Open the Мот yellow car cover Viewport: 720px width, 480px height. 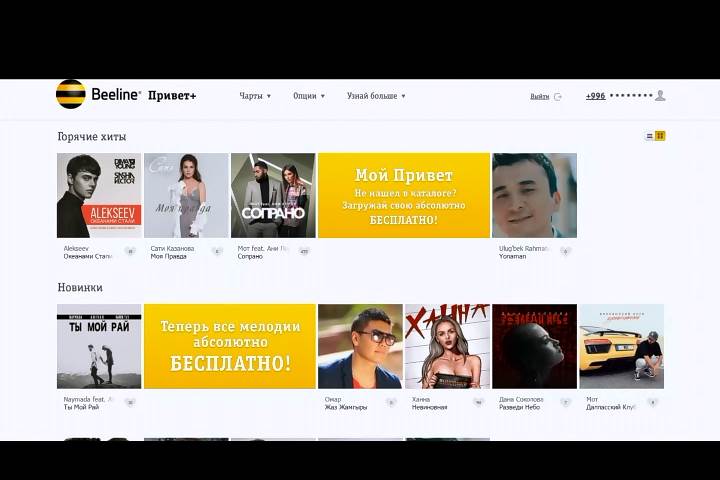(622, 346)
